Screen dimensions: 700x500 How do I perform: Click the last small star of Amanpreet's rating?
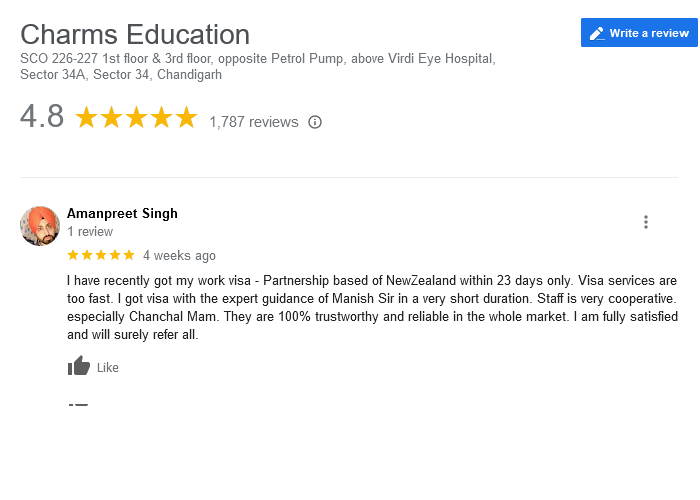coord(129,255)
